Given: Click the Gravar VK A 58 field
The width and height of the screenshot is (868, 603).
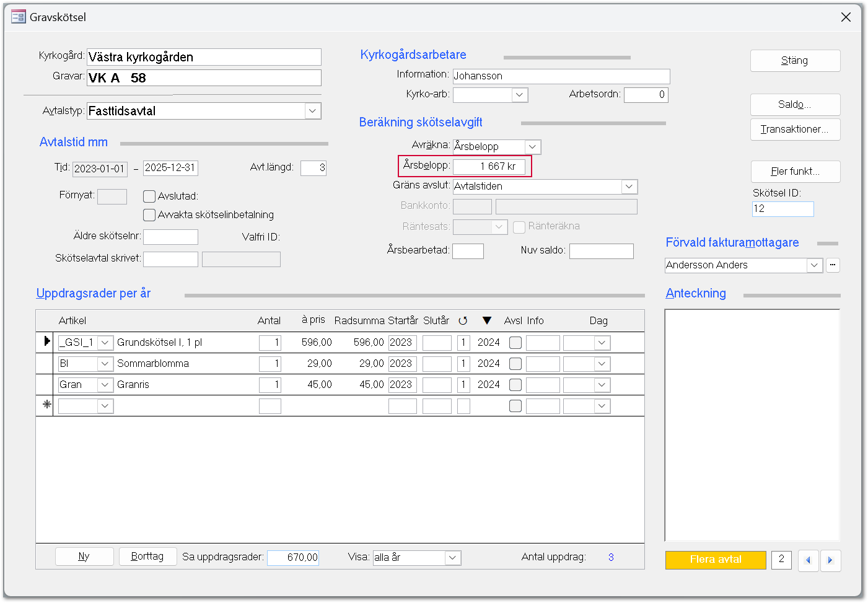Looking at the screenshot, I should tap(204, 78).
